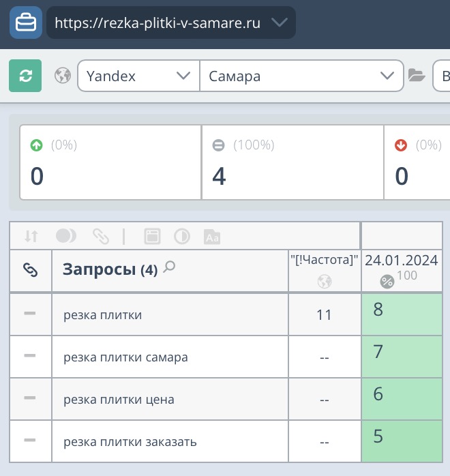Click the globe icon beside Yandex selector

pos(63,76)
